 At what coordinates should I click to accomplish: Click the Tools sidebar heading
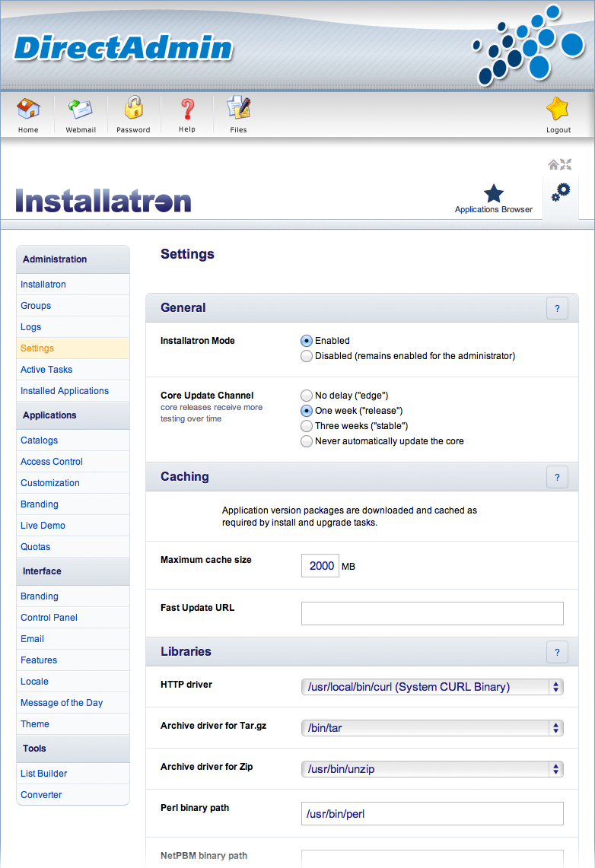tap(73, 749)
